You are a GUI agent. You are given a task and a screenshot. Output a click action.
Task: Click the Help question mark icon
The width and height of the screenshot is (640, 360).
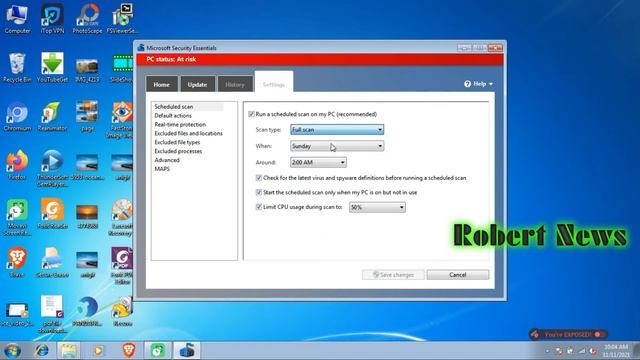(467, 84)
